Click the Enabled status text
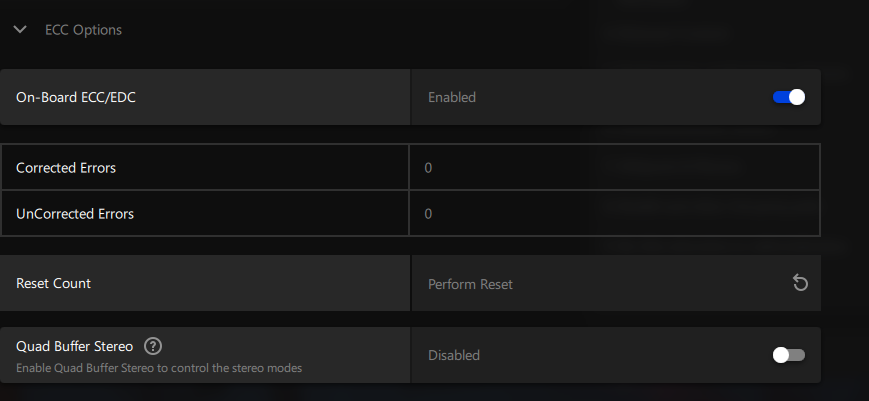 click(452, 97)
